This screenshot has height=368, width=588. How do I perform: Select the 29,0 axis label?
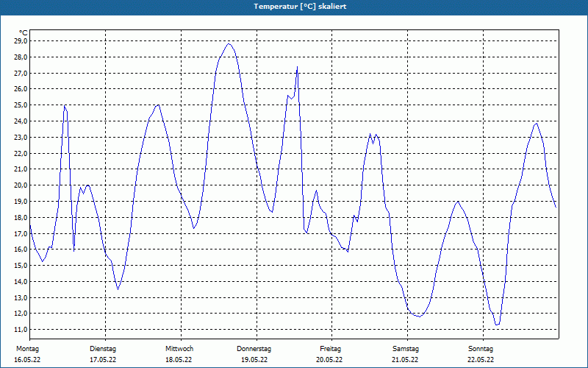(21, 41)
